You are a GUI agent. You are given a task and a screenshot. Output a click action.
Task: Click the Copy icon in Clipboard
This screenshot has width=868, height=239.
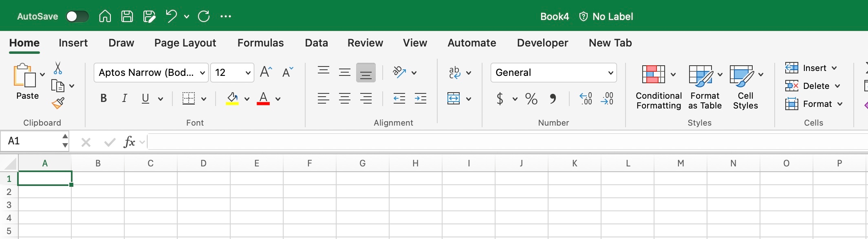click(x=58, y=86)
